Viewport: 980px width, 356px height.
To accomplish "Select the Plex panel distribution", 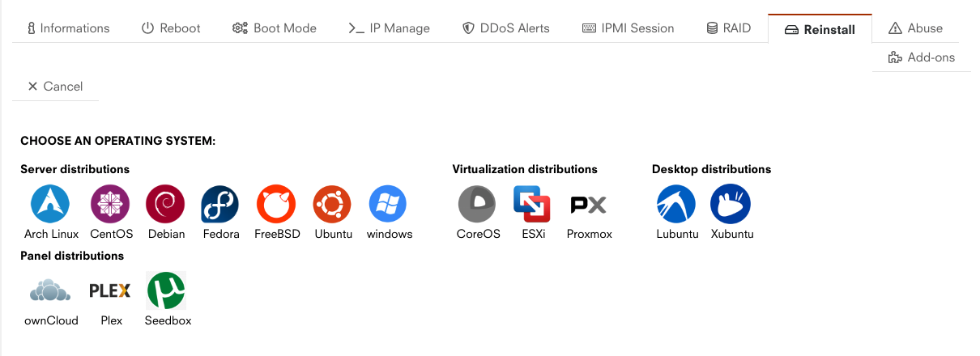I will tap(110, 290).
